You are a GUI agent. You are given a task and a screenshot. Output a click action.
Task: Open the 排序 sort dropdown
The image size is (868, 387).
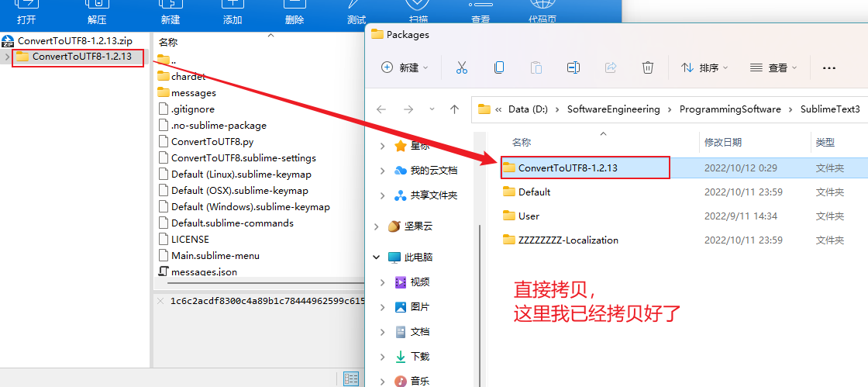pyautogui.click(x=704, y=67)
